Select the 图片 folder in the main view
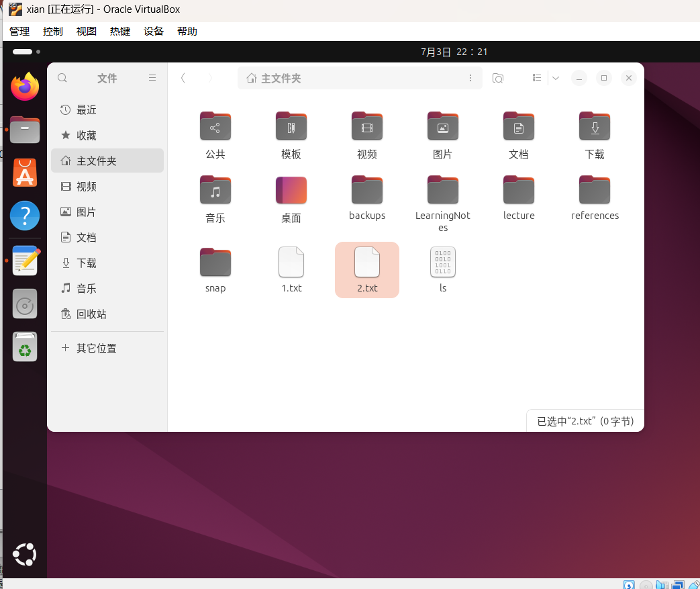This screenshot has height=589, width=700. coord(443,134)
